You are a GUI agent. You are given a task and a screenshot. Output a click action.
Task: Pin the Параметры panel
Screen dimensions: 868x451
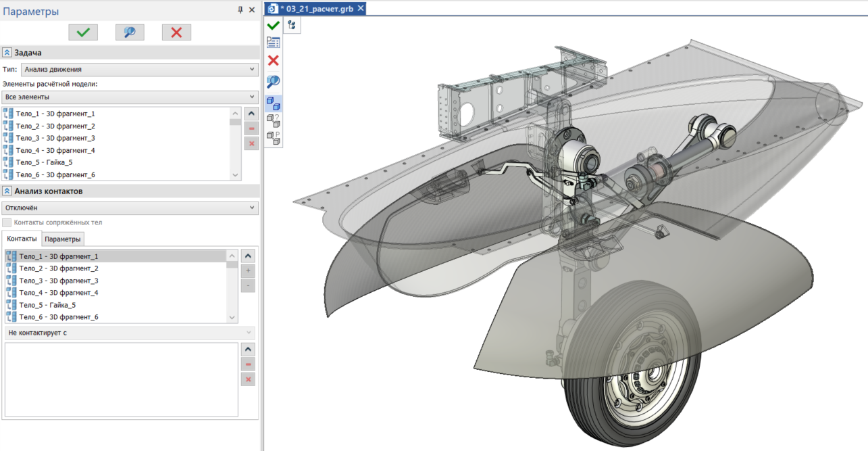click(240, 10)
